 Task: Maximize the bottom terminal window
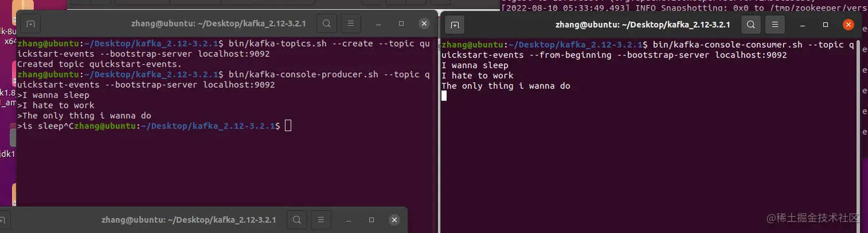click(x=371, y=220)
